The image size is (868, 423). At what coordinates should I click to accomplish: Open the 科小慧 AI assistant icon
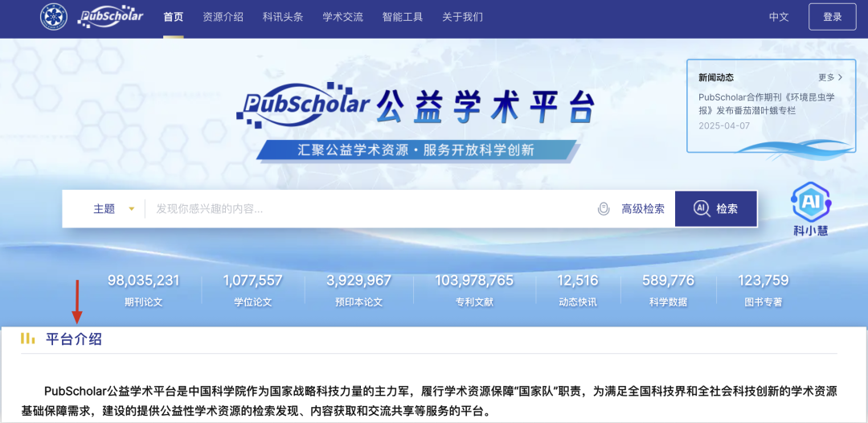tap(811, 209)
